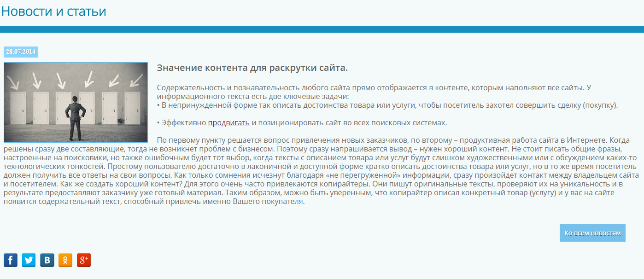Open the 'Ко всем новостям' button
Image resolution: width=644 pixels, height=279 pixels.
(x=592, y=233)
